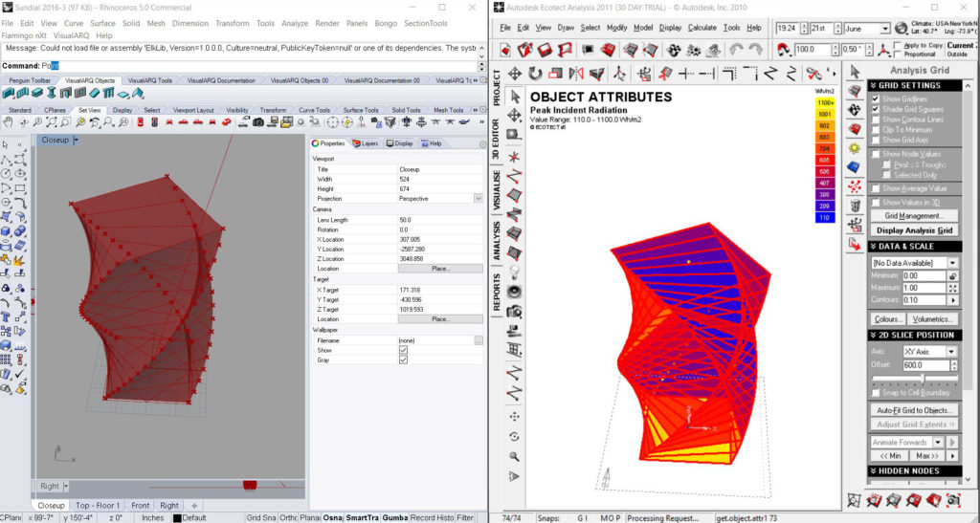Open the XY Axis dropdown
The image size is (980, 523).
tap(951, 351)
